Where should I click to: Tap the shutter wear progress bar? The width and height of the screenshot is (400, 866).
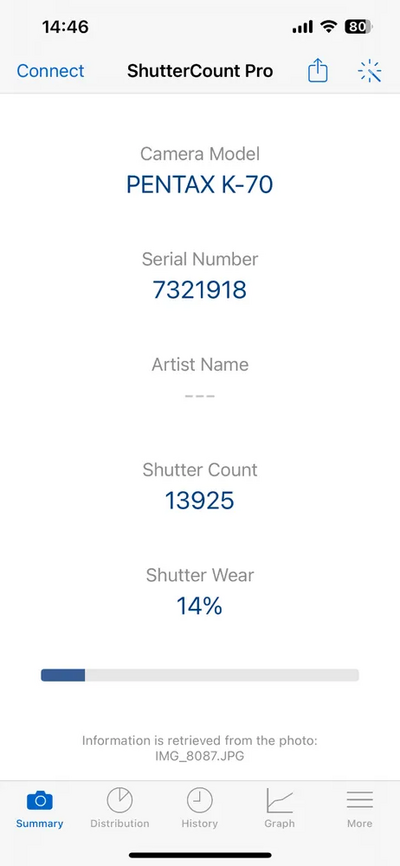200,675
